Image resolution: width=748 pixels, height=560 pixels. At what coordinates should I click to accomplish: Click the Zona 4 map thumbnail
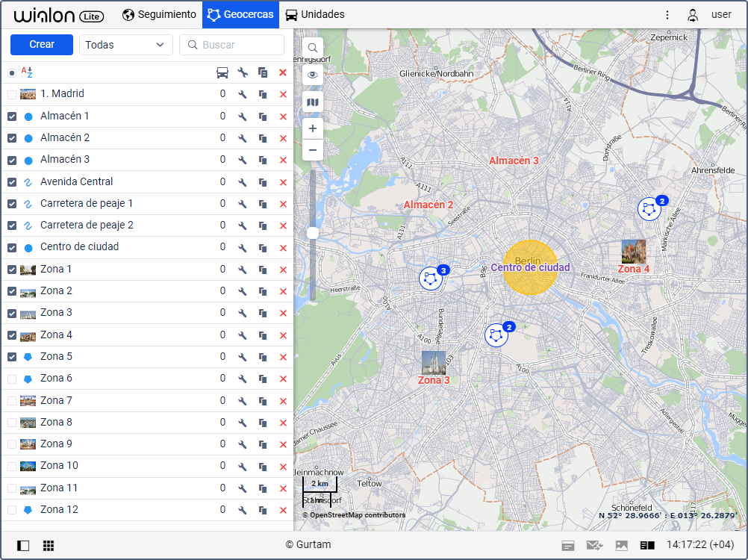634,252
